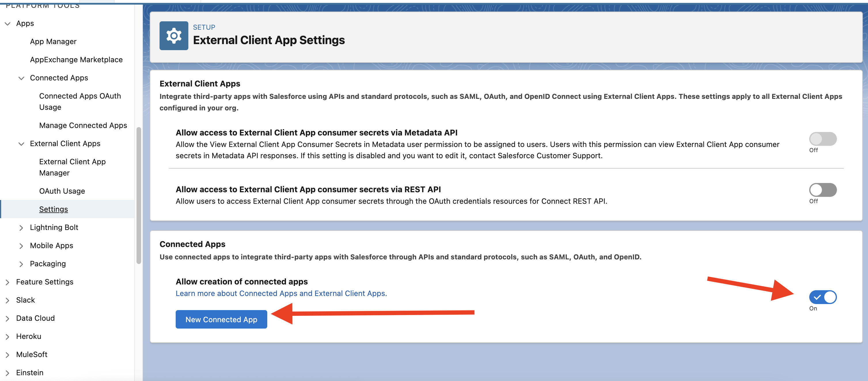Toggle Metadata API consumer secrets access

coord(822,139)
